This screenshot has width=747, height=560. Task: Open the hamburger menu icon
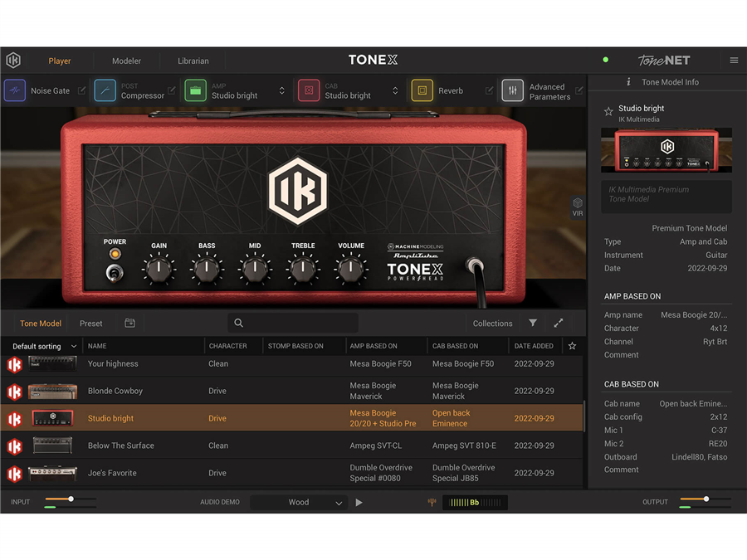click(734, 61)
